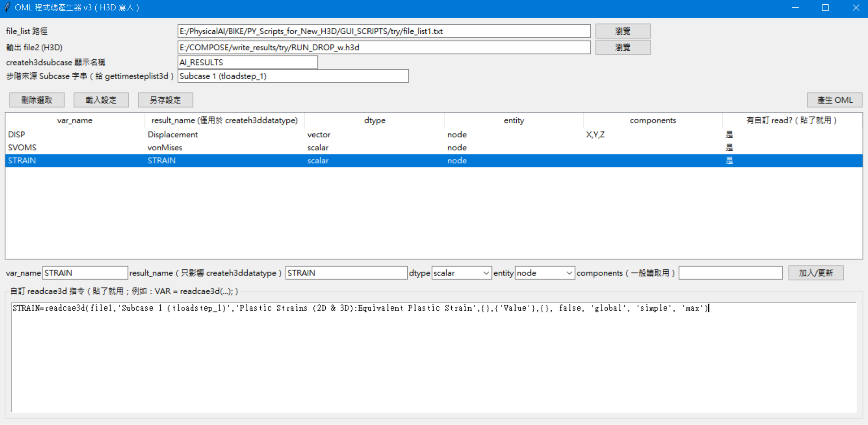Click the 載入設定 button

[101, 100]
